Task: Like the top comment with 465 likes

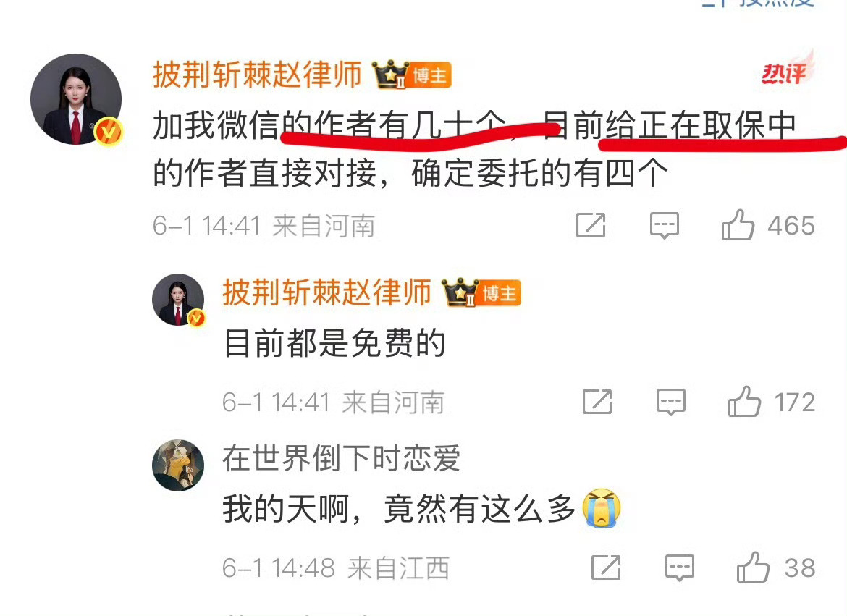Action: (x=738, y=225)
